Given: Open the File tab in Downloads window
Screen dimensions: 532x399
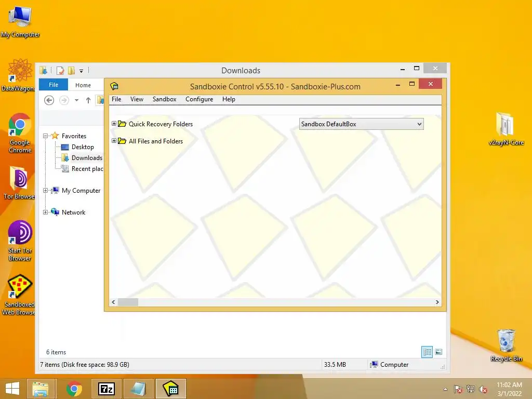Looking at the screenshot, I should pos(54,85).
